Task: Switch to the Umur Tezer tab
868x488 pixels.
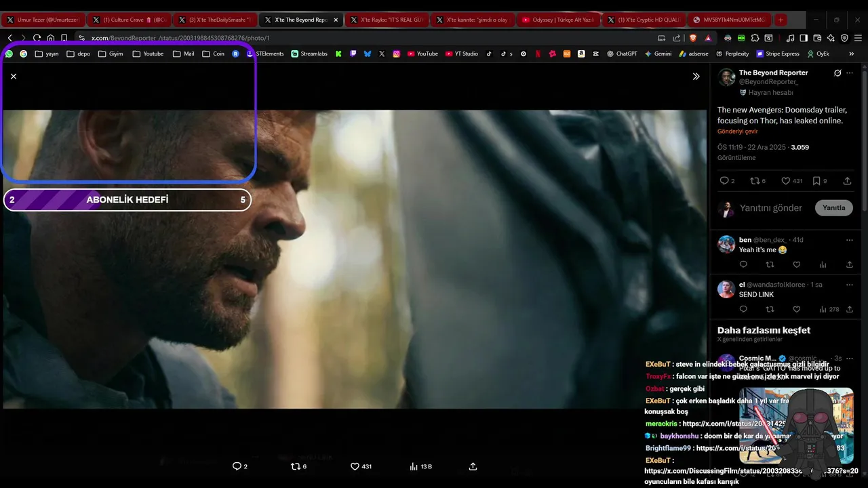Action: [x=43, y=20]
